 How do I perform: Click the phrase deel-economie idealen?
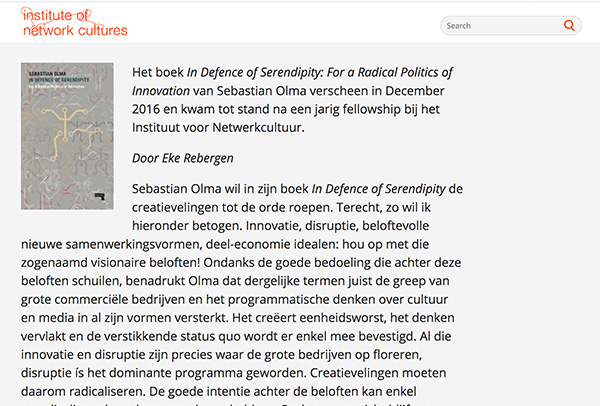pyautogui.click(x=271, y=245)
